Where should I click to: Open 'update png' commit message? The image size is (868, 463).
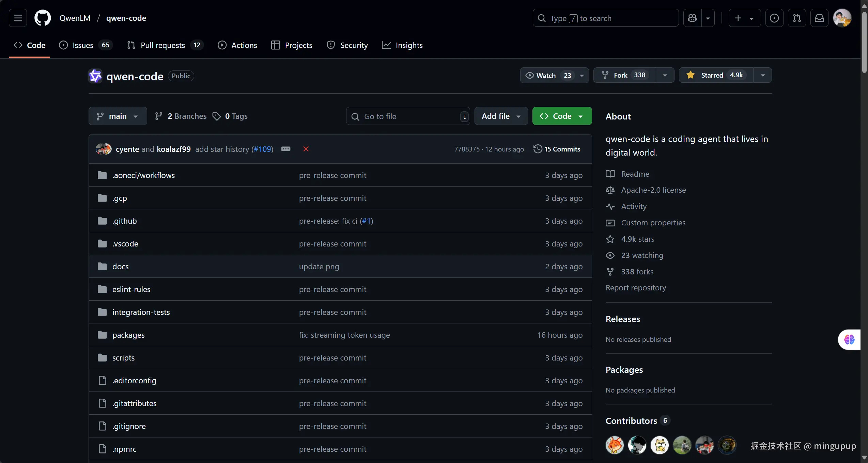(319, 267)
